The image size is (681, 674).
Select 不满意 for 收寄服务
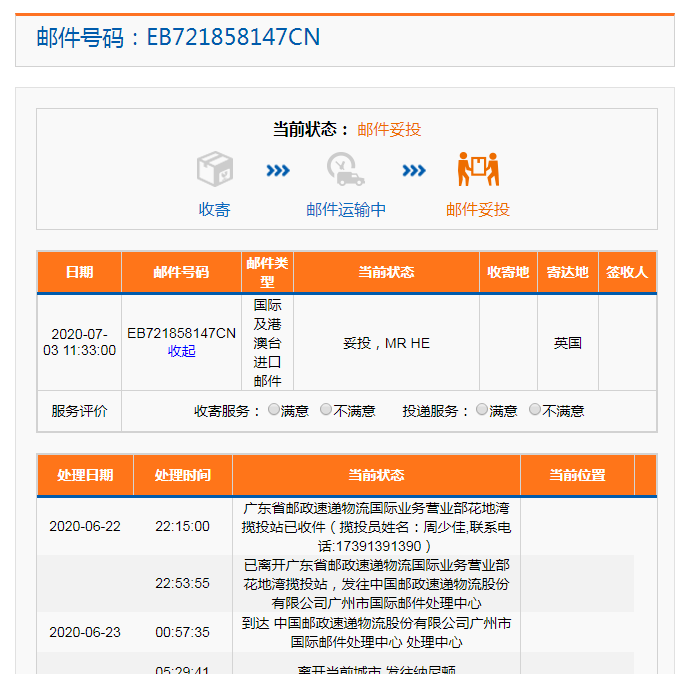coord(326,409)
